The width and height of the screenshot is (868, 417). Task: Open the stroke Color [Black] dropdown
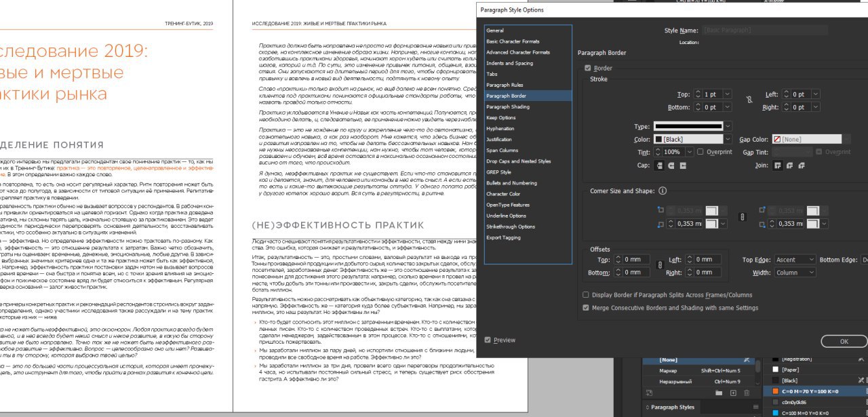point(728,139)
